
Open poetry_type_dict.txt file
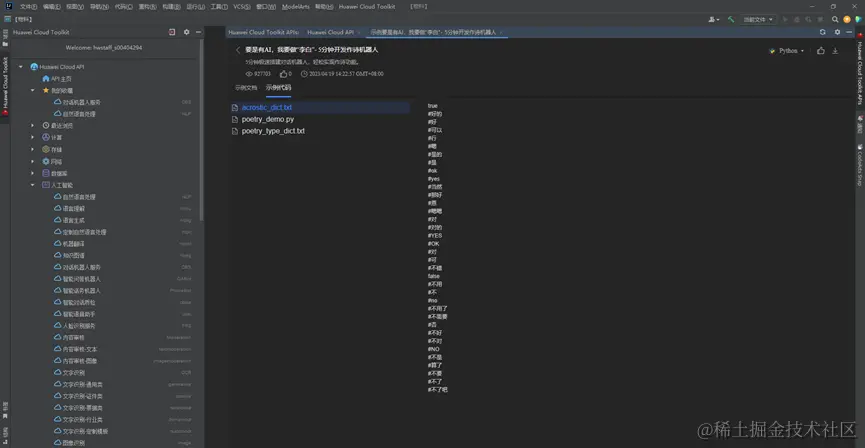(x=273, y=131)
